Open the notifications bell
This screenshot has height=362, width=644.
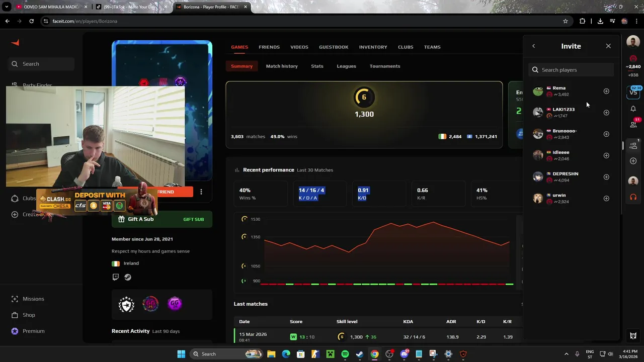633,109
